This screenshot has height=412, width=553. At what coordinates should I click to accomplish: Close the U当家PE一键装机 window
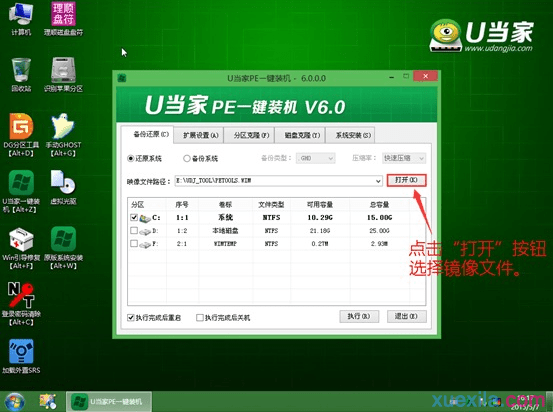tap(425, 76)
